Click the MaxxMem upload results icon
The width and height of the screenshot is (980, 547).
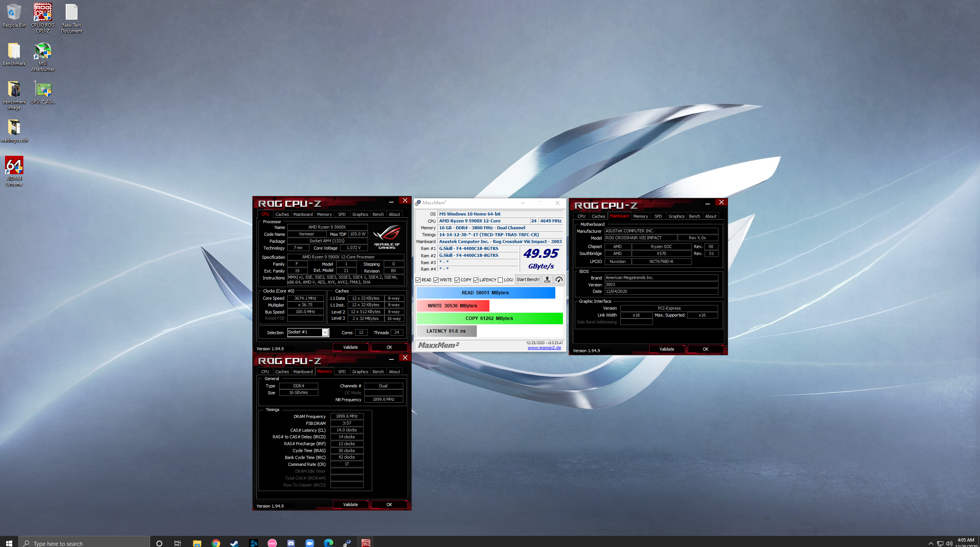click(x=547, y=279)
